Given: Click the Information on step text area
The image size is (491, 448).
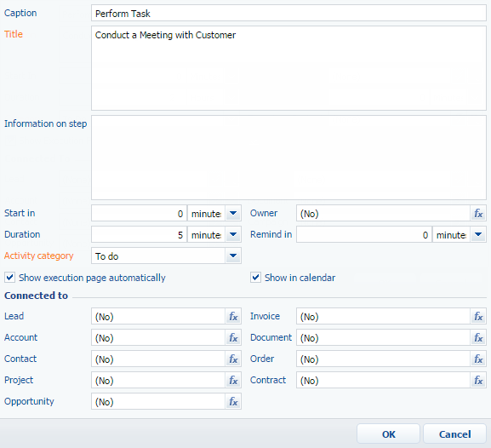Looking at the screenshot, I should (288, 158).
